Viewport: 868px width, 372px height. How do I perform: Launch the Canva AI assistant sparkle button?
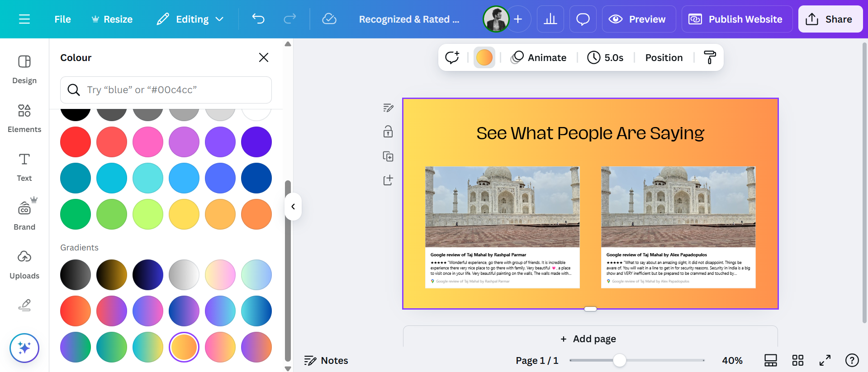tap(24, 348)
